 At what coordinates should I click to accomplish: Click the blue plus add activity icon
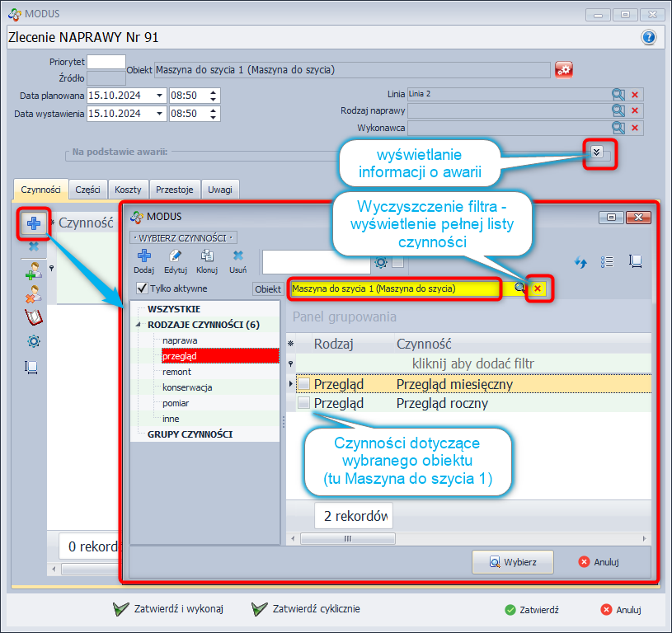[x=35, y=223]
